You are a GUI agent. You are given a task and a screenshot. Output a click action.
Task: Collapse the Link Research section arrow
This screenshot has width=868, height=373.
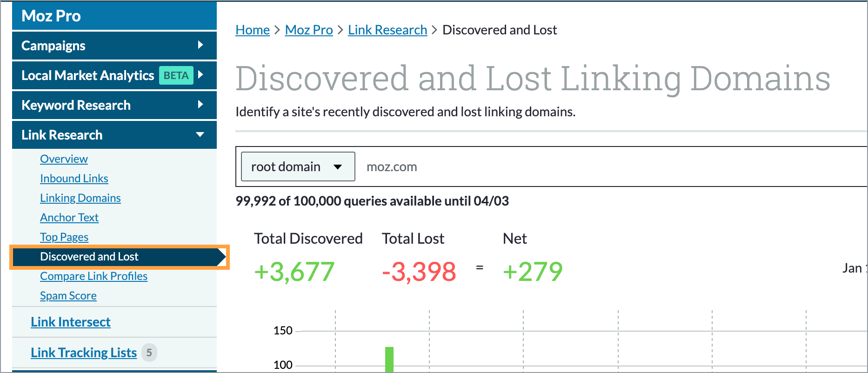200,135
